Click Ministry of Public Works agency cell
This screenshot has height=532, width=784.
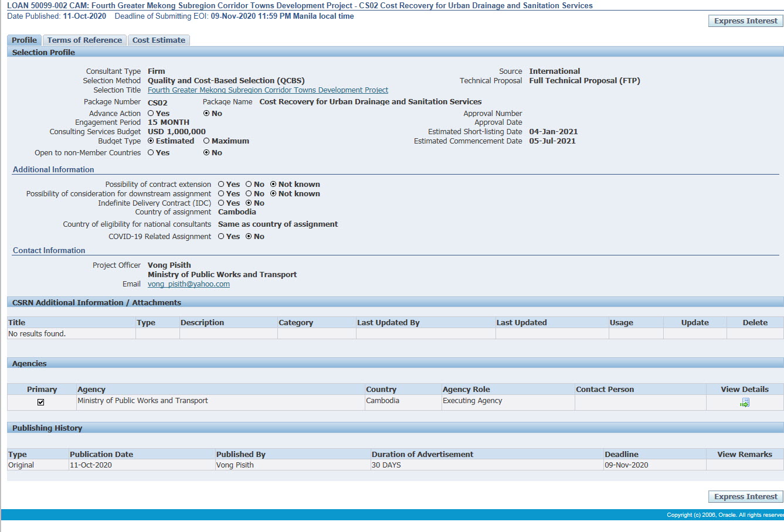pos(220,401)
